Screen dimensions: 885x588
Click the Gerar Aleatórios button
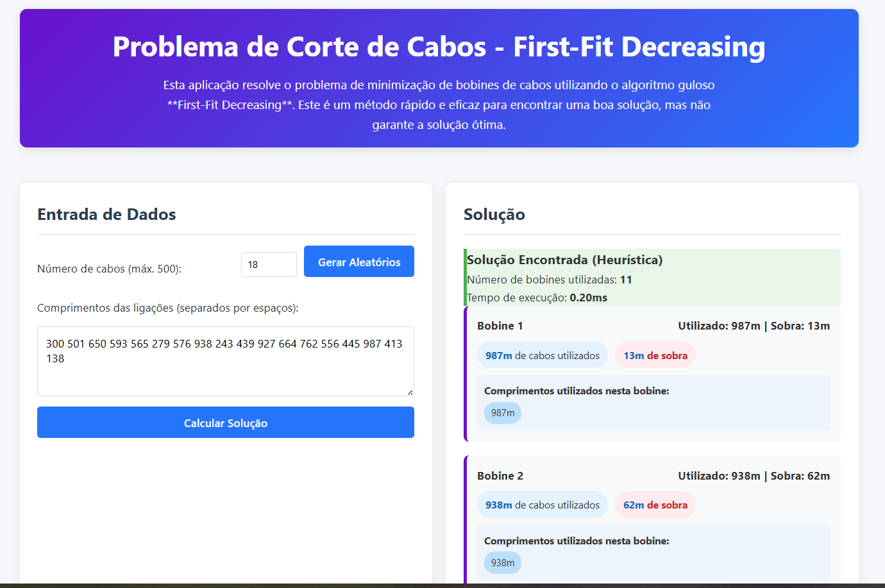(358, 261)
